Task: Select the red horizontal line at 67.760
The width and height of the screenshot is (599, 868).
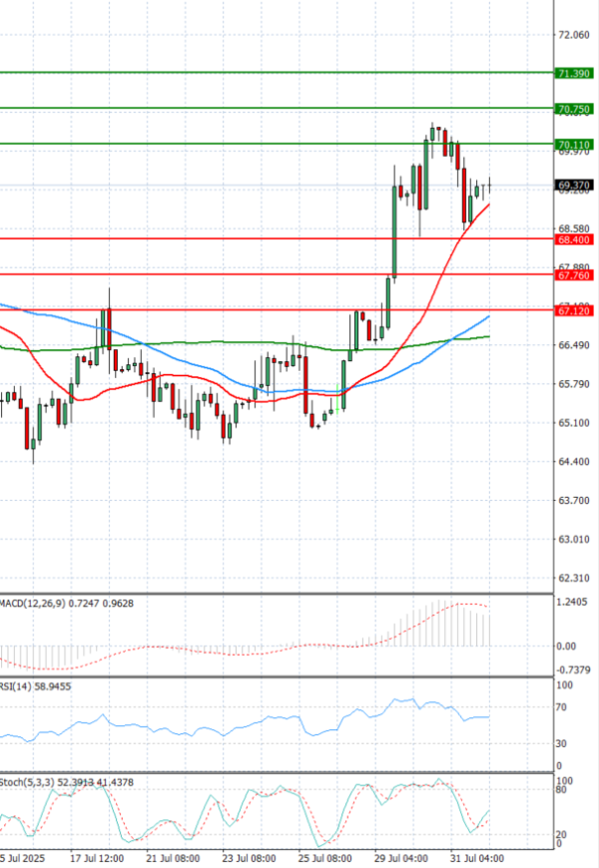Action: [278, 274]
